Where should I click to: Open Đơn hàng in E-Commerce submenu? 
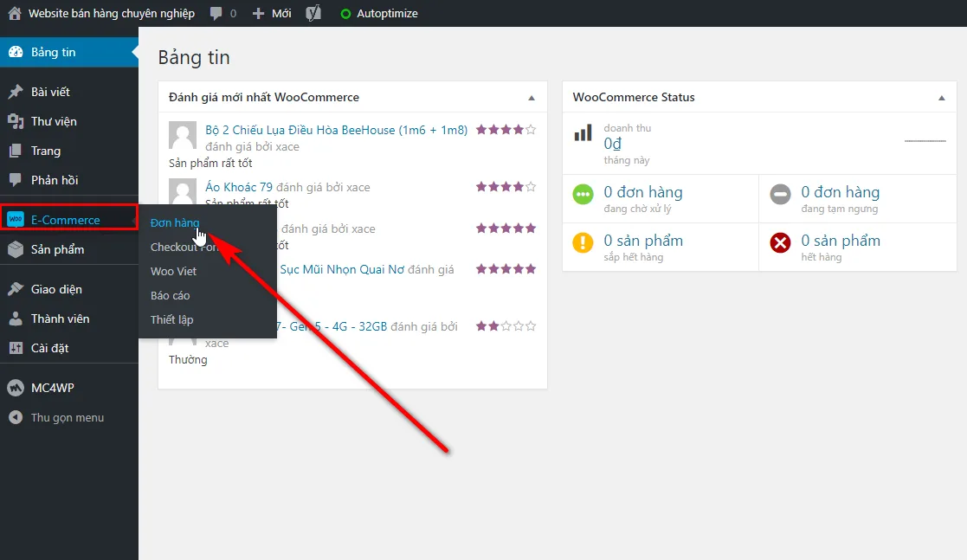[175, 222]
